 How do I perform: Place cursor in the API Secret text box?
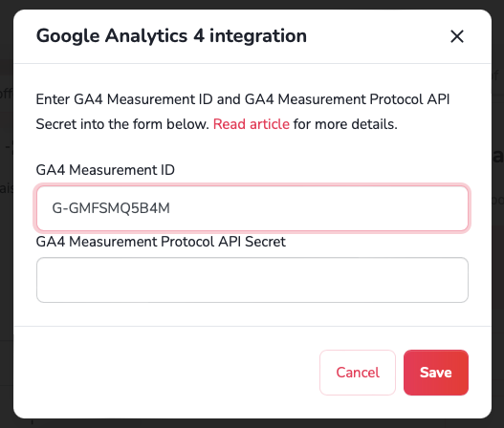tap(252, 280)
